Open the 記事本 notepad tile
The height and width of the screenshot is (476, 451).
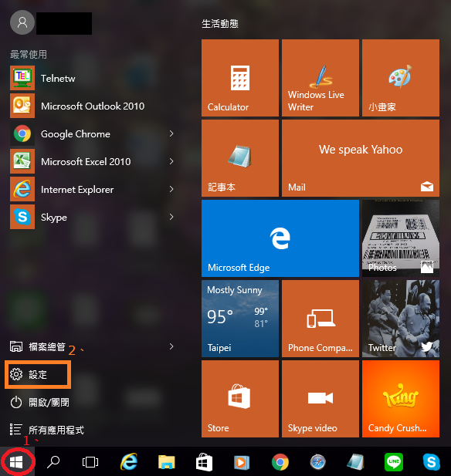click(x=239, y=158)
